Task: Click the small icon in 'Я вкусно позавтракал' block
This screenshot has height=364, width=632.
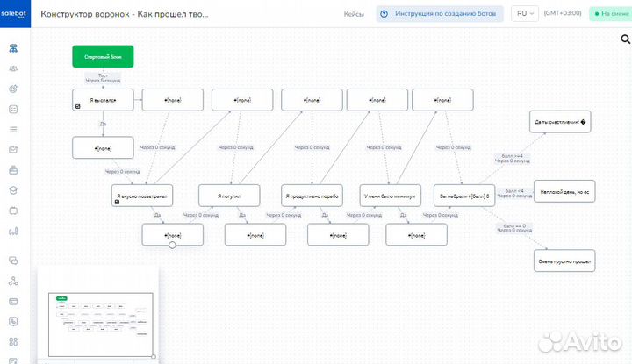Action: pos(117,202)
